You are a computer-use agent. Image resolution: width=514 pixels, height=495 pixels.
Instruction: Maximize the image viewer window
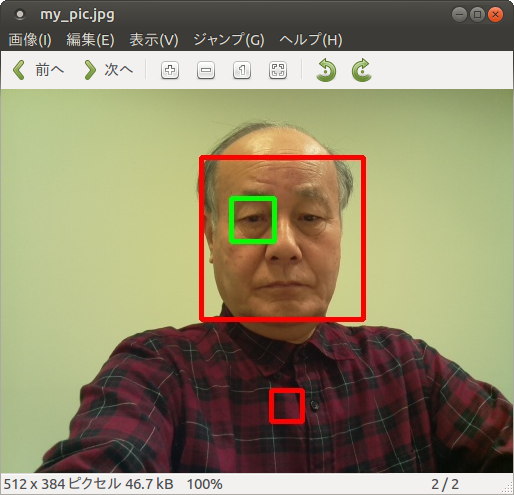click(477, 15)
